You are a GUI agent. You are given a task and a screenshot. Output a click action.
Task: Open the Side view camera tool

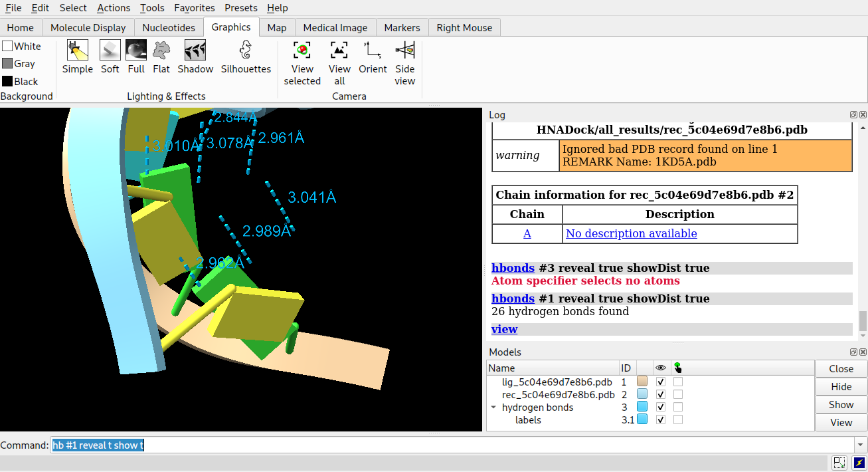pos(404,51)
